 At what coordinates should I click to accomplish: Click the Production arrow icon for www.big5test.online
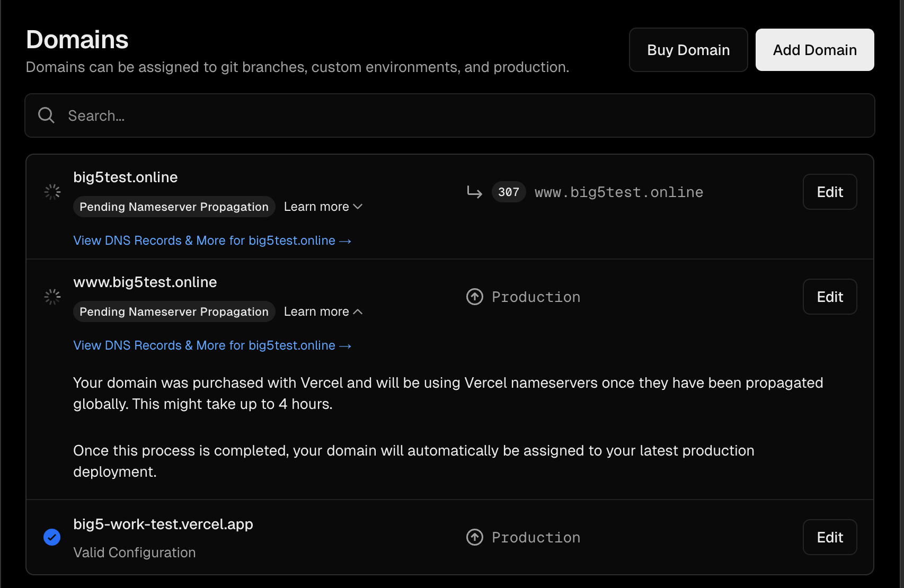(475, 297)
